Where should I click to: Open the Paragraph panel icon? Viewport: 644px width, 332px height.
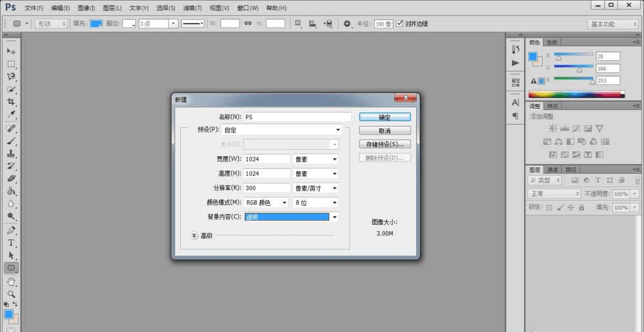coord(515,116)
